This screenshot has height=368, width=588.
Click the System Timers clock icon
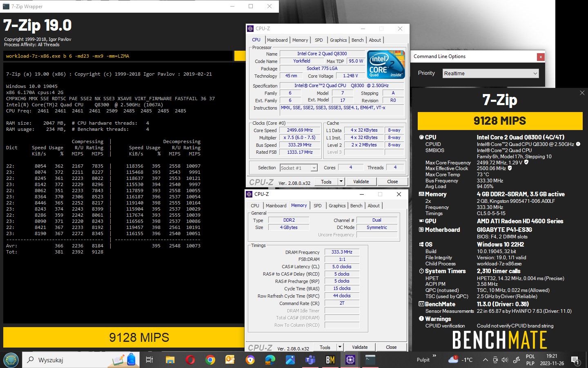point(421,271)
